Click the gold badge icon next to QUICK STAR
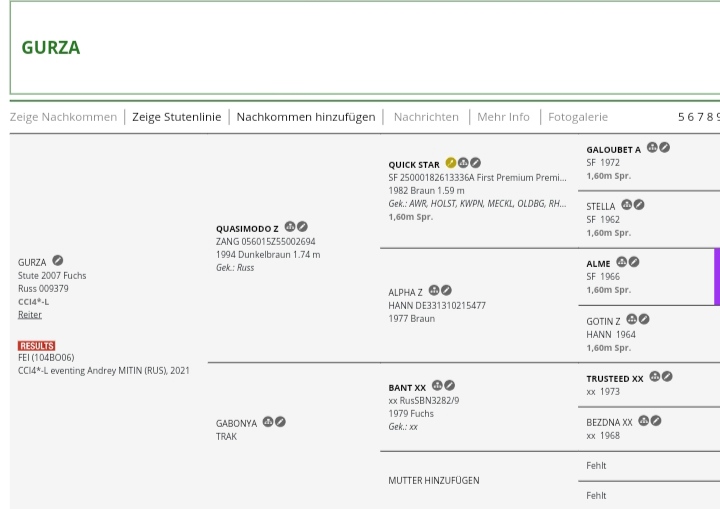 click(451, 163)
